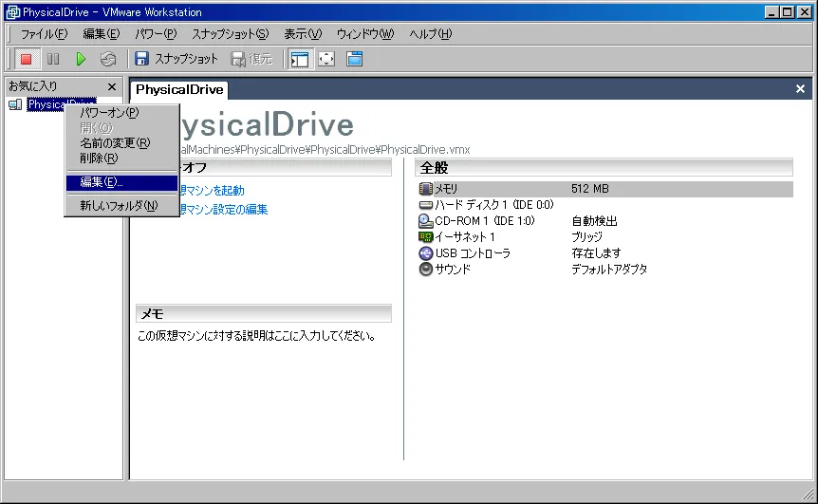Select the ハード ディスク 1 (IDE 0:0) row
Viewport: 818px width, 504px height.
[605, 205]
